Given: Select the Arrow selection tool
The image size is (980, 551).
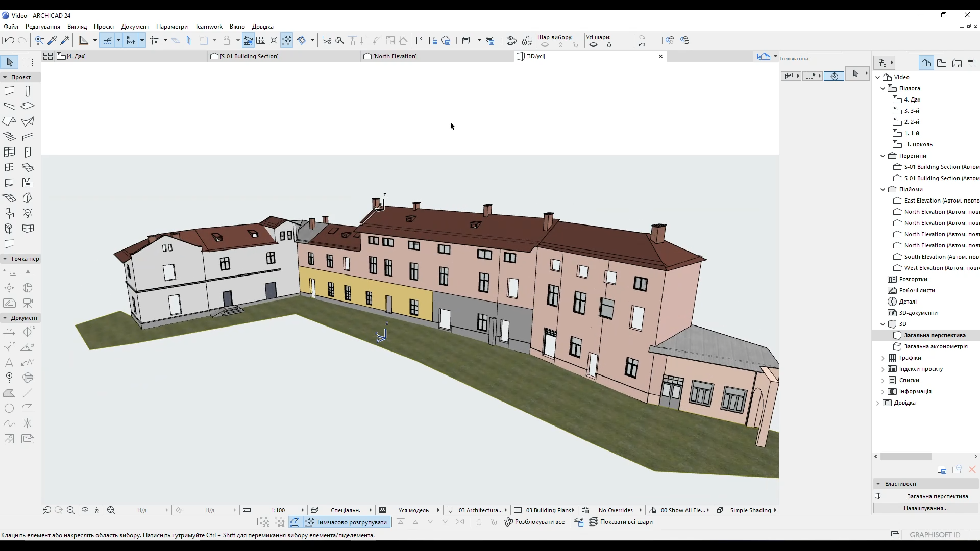Looking at the screenshot, I should (x=9, y=62).
